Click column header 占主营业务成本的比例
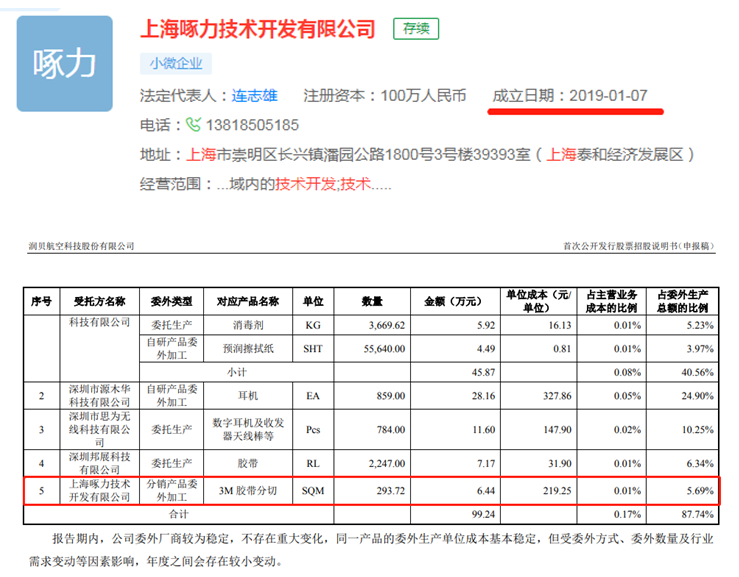739x577 pixels. point(611,301)
